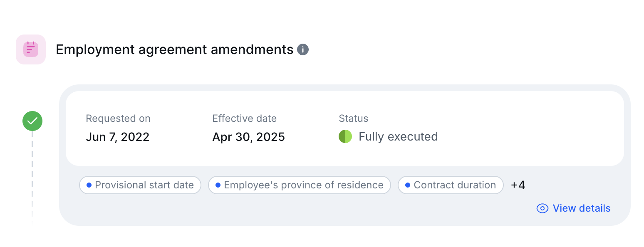Select the Employee's province of residence tag
The image size is (644, 247).
(x=300, y=185)
